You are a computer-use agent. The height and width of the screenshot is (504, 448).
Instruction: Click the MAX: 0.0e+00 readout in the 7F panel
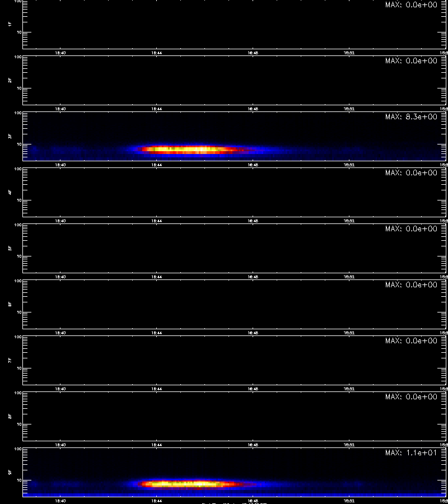[x=412, y=340]
